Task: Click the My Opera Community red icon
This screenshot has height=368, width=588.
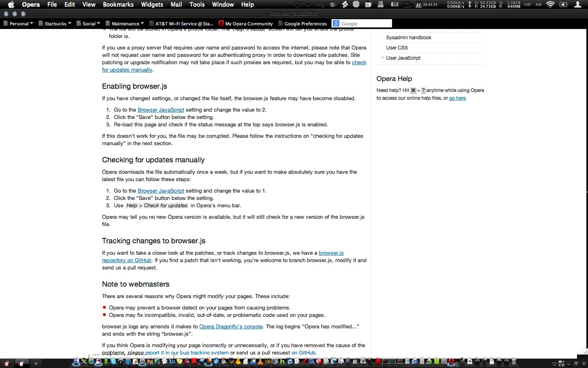Action: 221,23
